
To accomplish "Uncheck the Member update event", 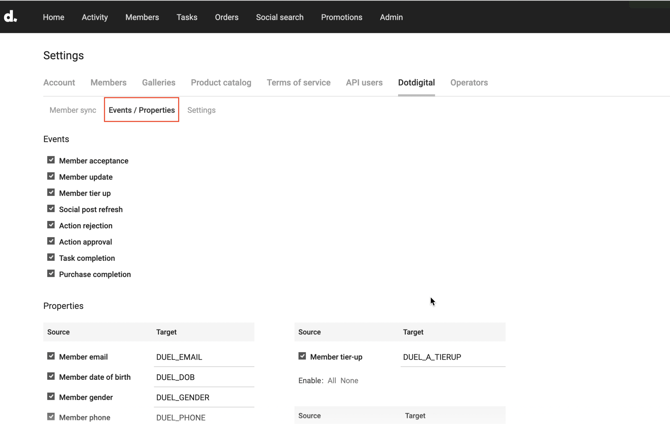I will pos(51,177).
